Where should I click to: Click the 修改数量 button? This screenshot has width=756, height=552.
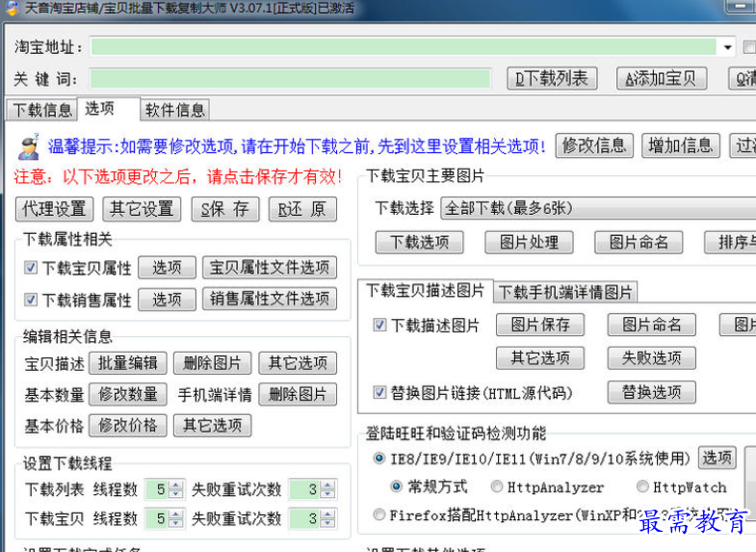coord(128,394)
